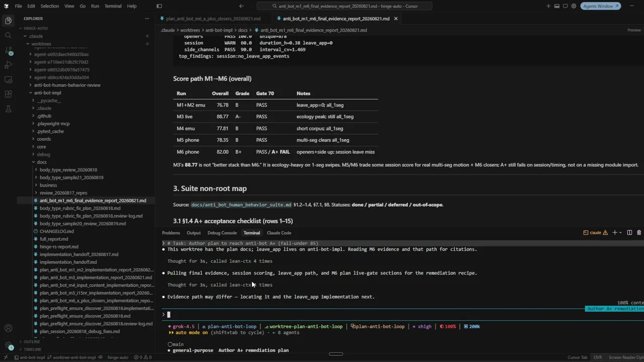The image size is (644, 362).
Task: Split the terminal with the panel split icon
Action: [630, 233]
